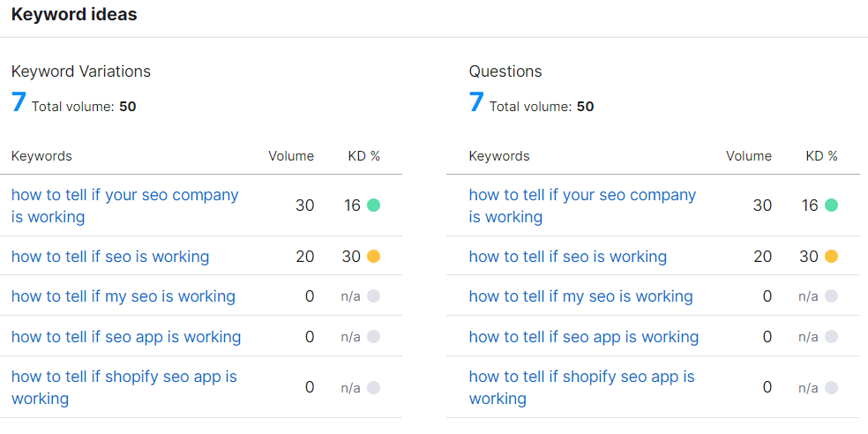Image resolution: width=868 pixels, height=434 pixels.
Task: Click gray KD dot for 'seo app' in Keyword Variations
Action: pos(373,337)
